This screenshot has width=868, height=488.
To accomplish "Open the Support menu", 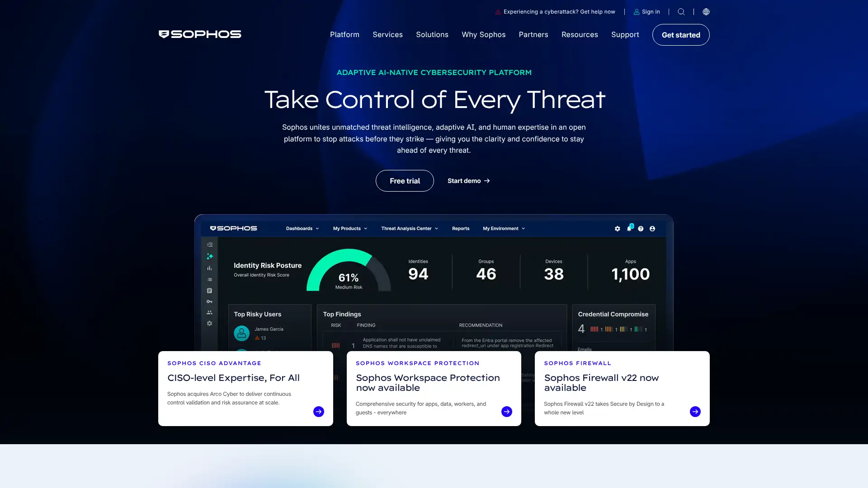I will click(625, 35).
